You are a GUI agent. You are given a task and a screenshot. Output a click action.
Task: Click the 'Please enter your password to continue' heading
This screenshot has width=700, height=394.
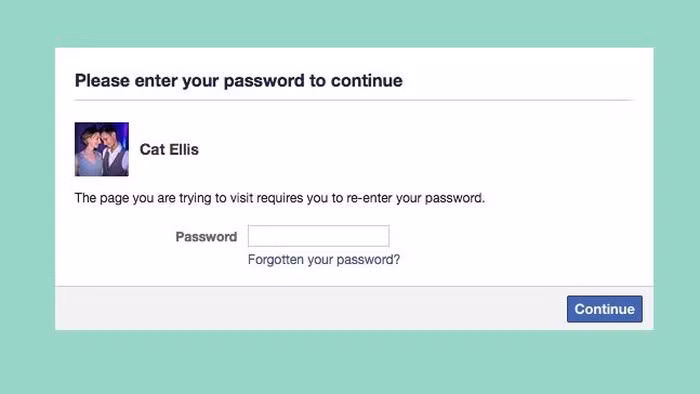pos(238,81)
